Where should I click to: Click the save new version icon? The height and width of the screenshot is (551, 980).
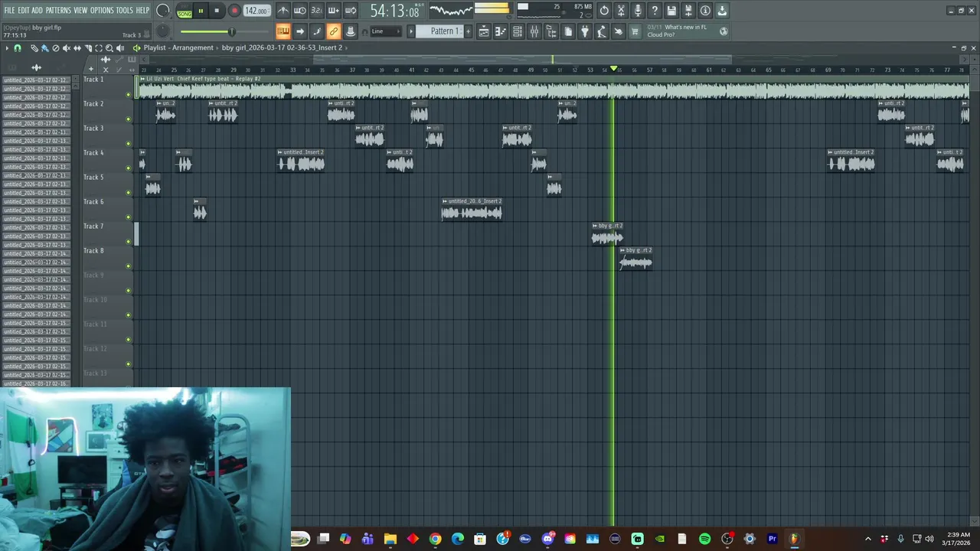click(688, 11)
